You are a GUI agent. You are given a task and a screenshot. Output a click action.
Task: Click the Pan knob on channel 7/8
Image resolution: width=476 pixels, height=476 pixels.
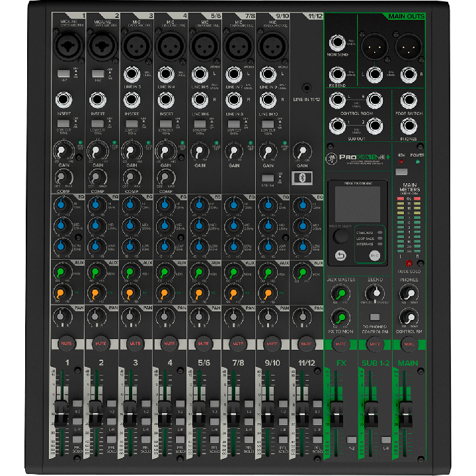[233, 316]
